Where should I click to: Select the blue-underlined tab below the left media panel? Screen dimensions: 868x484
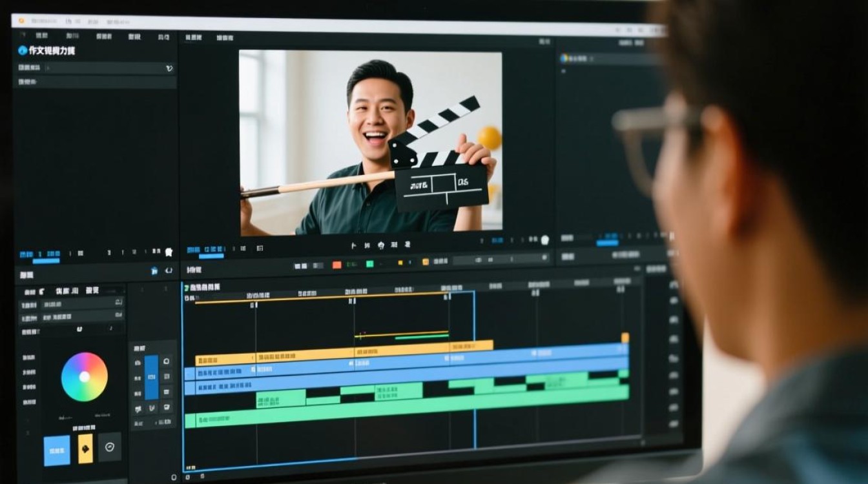(x=46, y=256)
